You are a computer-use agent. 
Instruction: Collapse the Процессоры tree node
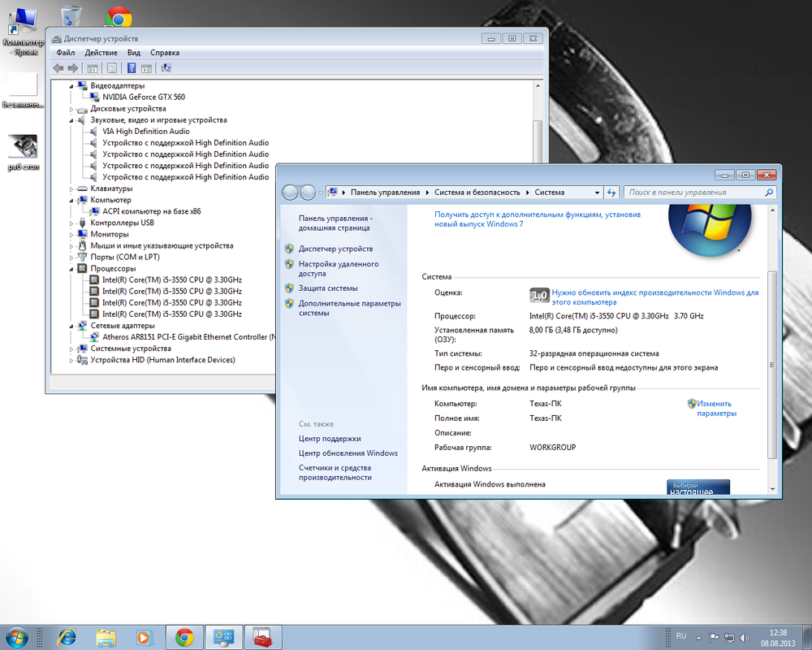click(71, 268)
